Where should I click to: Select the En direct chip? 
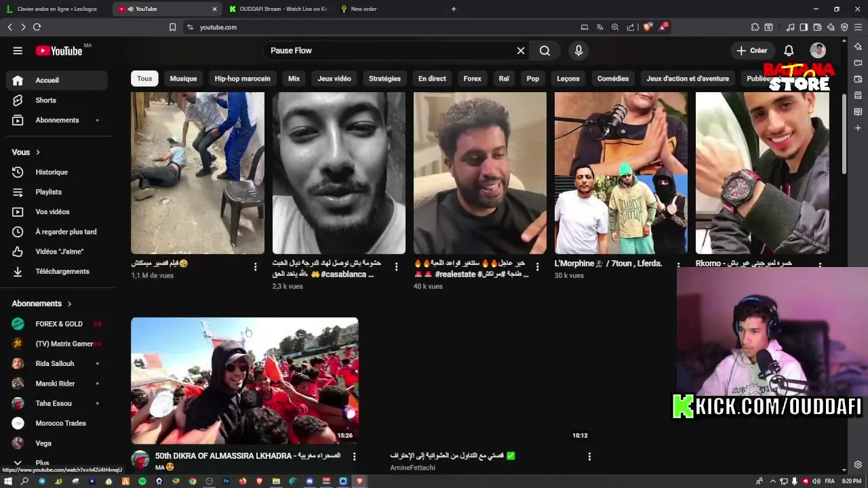tap(432, 79)
